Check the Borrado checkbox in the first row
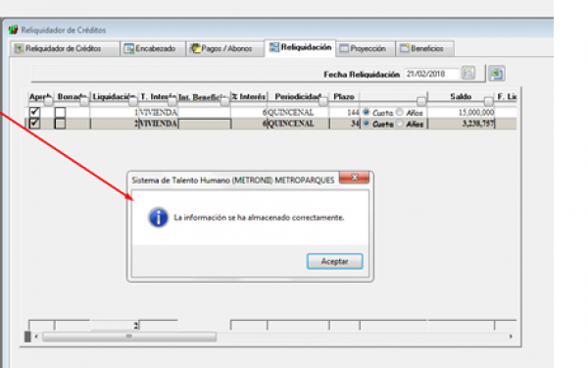The image size is (588, 368). (60, 112)
